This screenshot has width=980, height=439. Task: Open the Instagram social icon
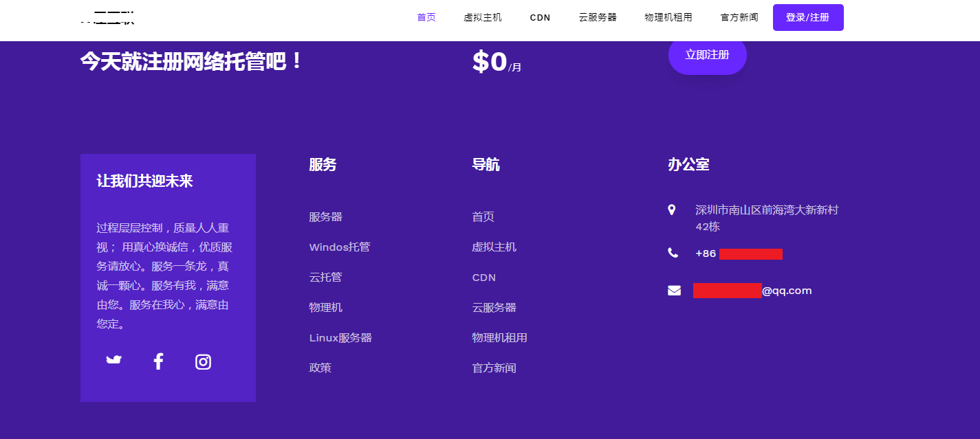[x=203, y=361]
